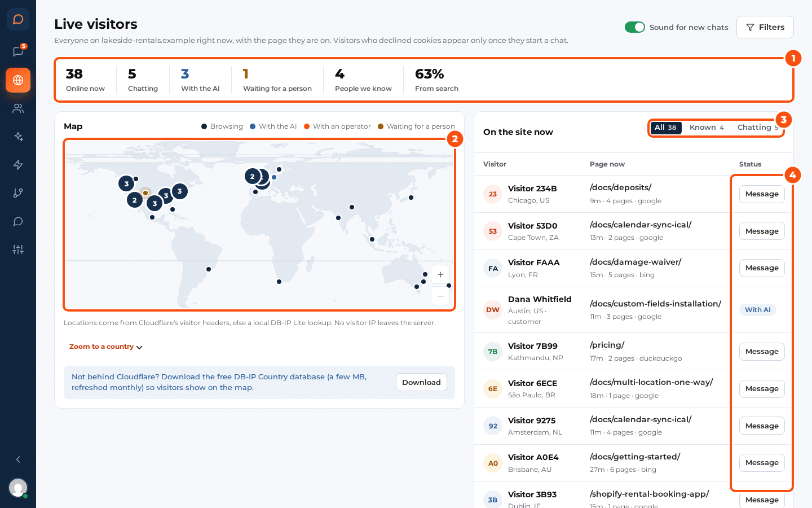812x508 pixels.
Task: Select the globe Live visitors icon
Action: pyautogui.click(x=18, y=80)
